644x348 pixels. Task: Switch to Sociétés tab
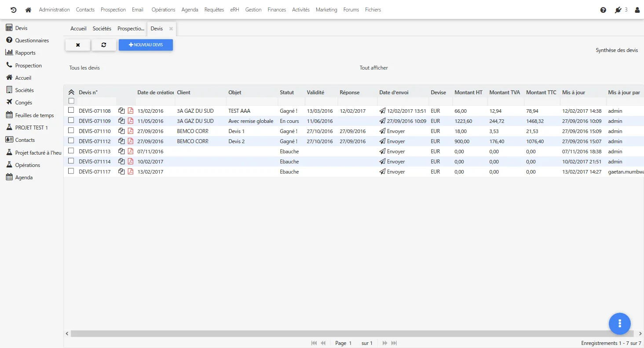pyautogui.click(x=102, y=29)
